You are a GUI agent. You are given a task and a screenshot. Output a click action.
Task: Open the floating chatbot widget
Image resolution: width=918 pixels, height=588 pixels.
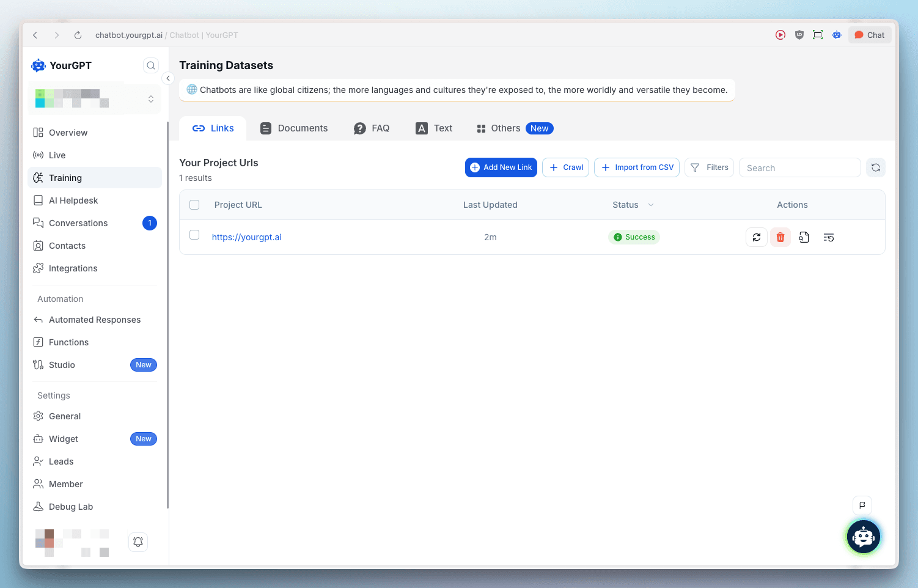click(863, 537)
